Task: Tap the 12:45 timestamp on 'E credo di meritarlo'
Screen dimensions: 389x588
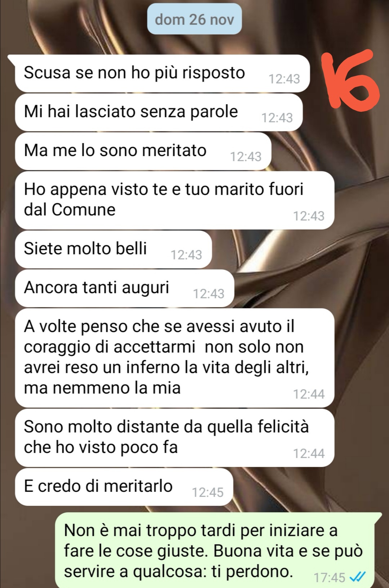Action: 208,492
